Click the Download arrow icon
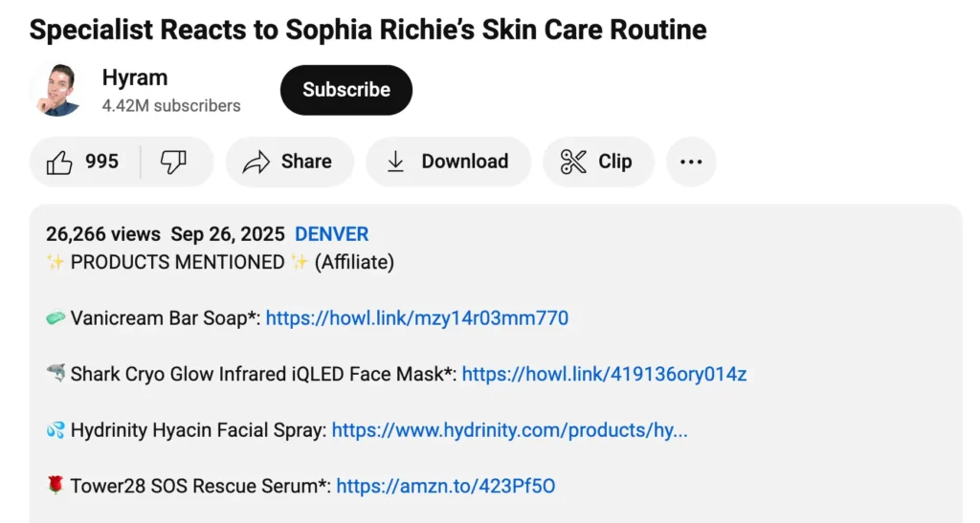This screenshot has width=980, height=523. coord(395,162)
